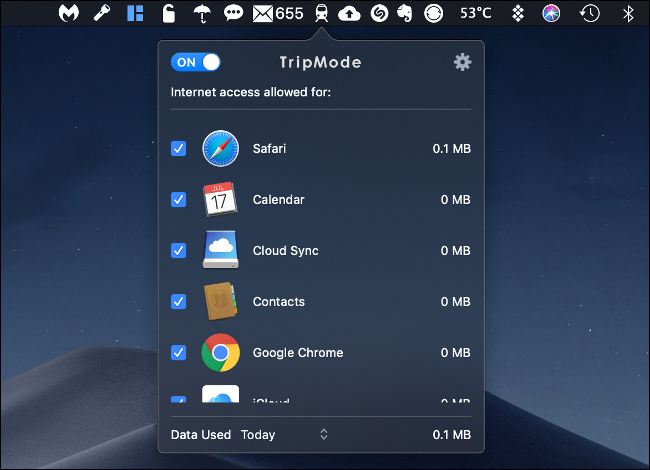Disable internet access for Google Chrome
The height and width of the screenshot is (470, 650).
pos(178,352)
